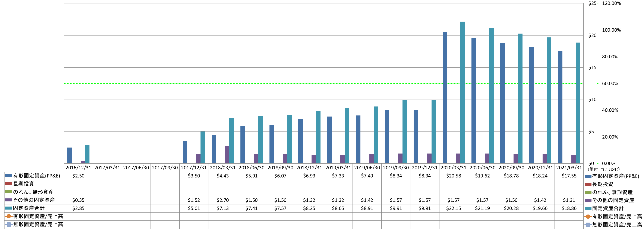Screen dimensions: 644x229
Task: Click the 長期投資 label in the right-side legend
Action: [x=603, y=184]
